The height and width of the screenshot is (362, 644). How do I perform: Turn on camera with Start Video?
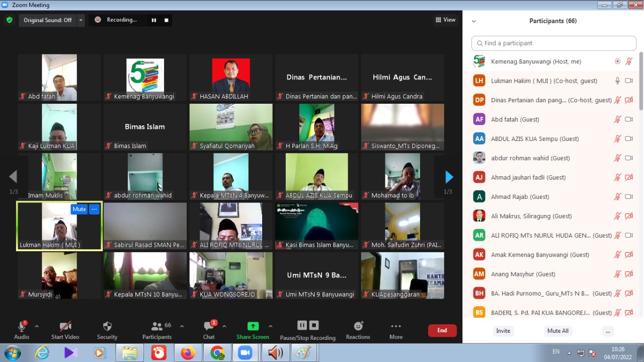65,330
